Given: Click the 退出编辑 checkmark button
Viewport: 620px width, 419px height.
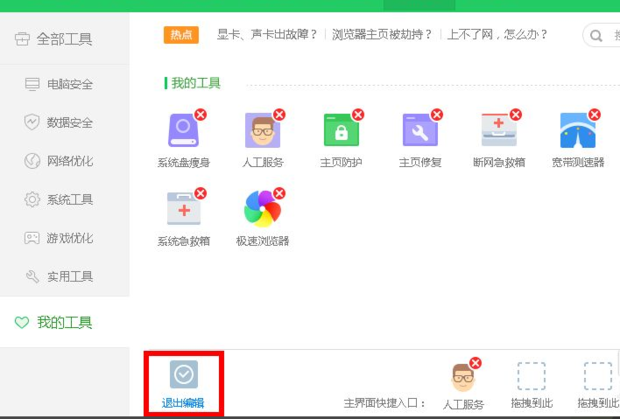Looking at the screenshot, I should [x=184, y=383].
